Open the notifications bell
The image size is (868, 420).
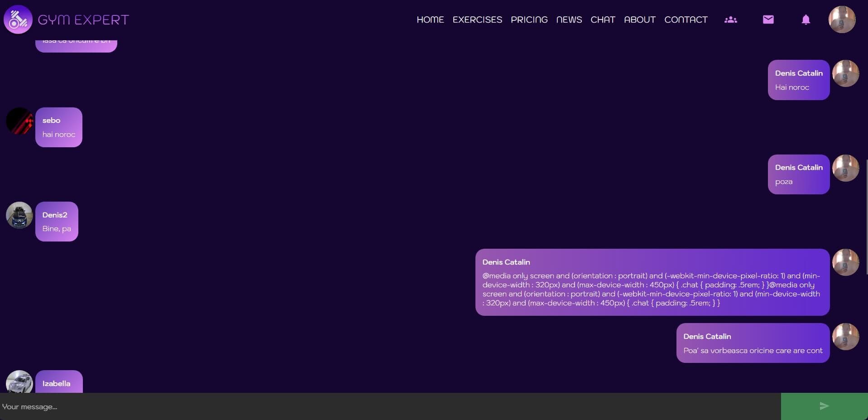pos(806,19)
